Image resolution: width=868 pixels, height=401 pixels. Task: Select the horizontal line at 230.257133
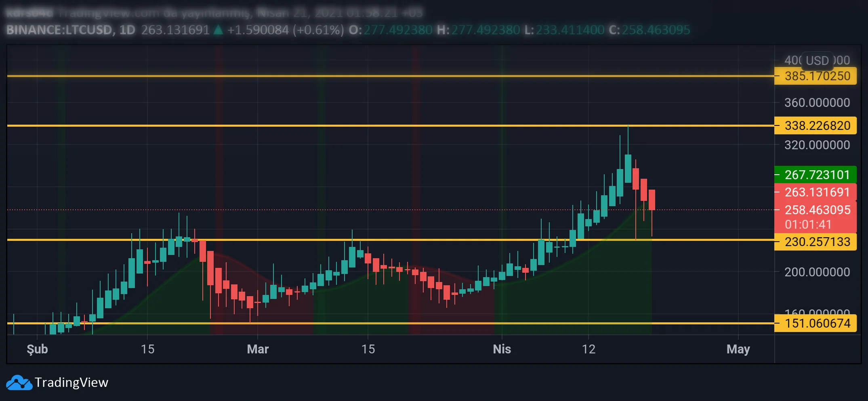(x=390, y=240)
